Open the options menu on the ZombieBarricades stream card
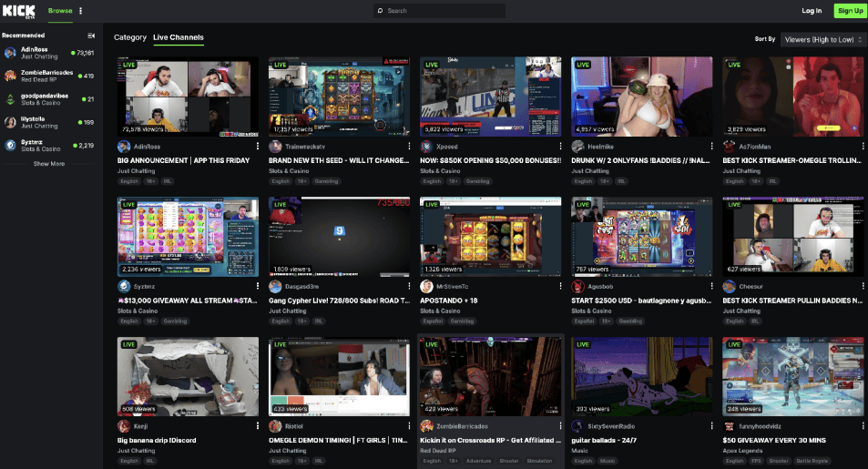This screenshot has height=469, width=868. [560, 426]
